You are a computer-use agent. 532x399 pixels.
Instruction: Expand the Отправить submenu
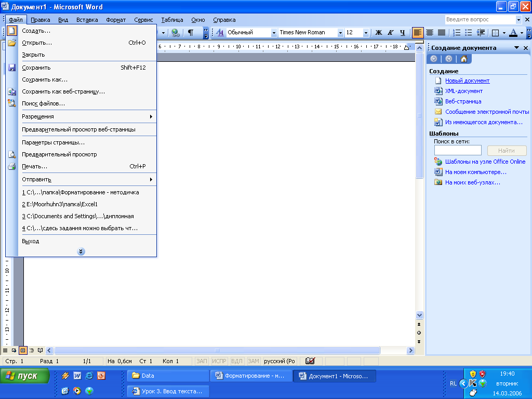(81, 179)
